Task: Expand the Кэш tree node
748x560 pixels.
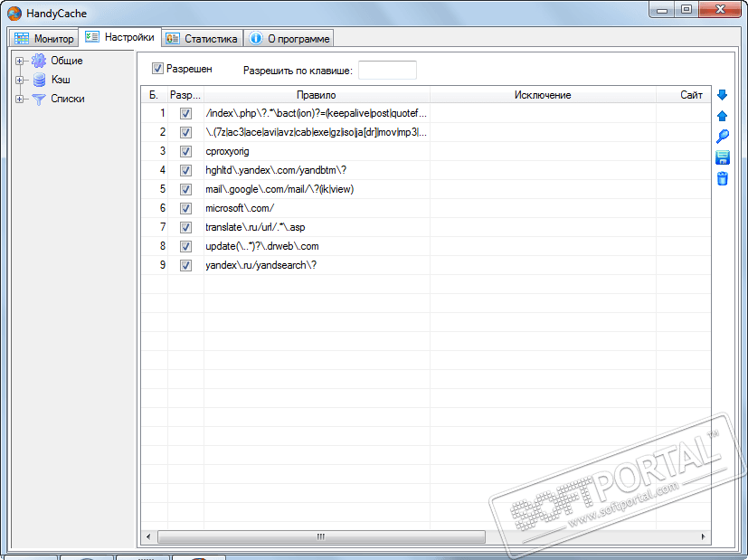Action: tap(19, 81)
